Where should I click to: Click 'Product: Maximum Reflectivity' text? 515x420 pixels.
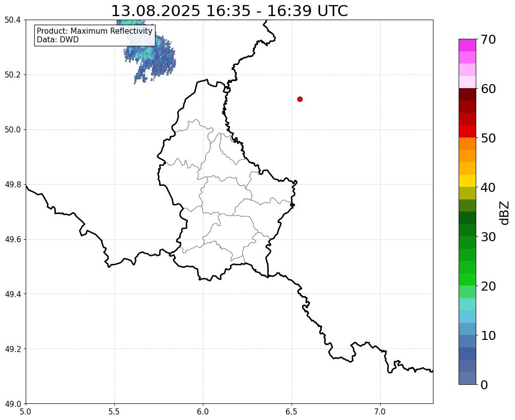click(95, 31)
